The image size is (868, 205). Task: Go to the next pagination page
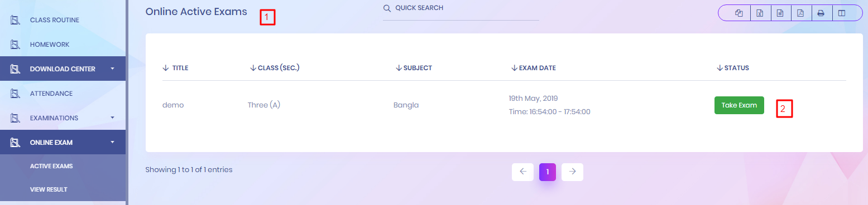pyautogui.click(x=572, y=172)
